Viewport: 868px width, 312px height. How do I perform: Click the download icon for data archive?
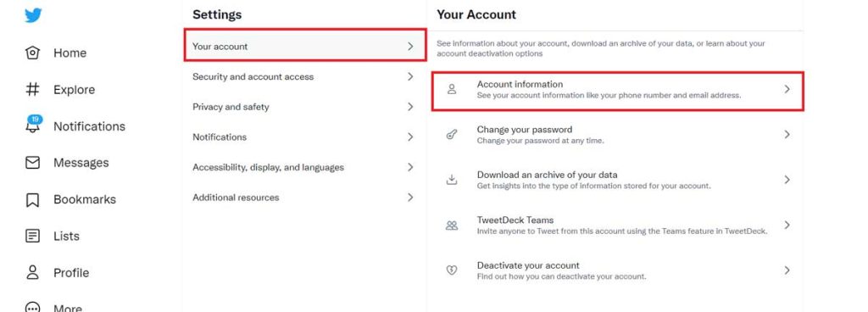452,180
